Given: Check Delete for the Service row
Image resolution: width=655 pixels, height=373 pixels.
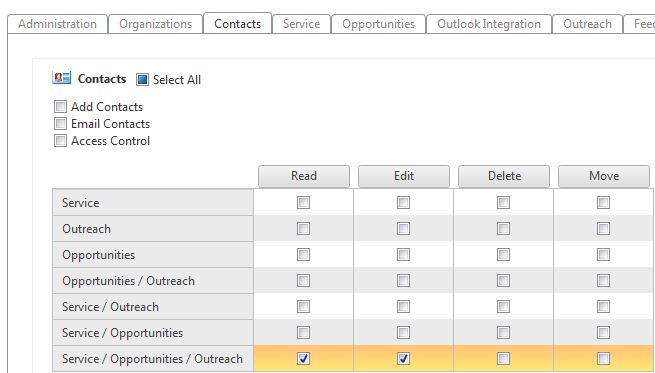Looking at the screenshot, I should [x=503, y=203].
